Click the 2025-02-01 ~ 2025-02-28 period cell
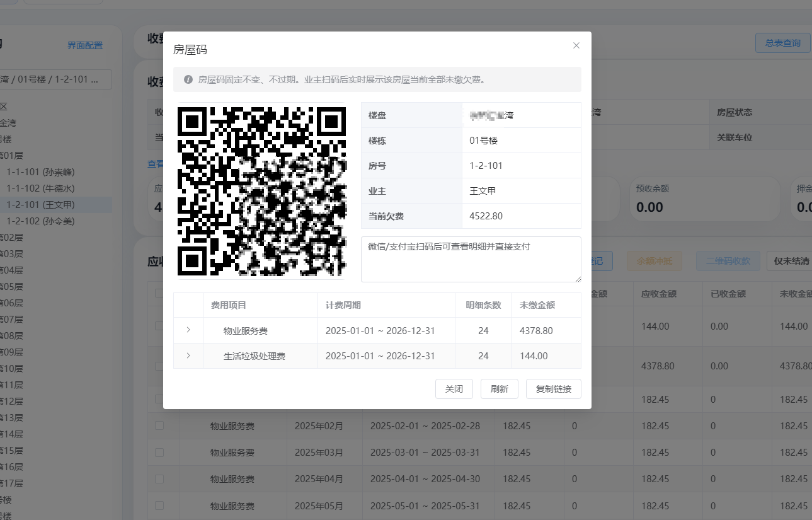 tap(425, 426)
